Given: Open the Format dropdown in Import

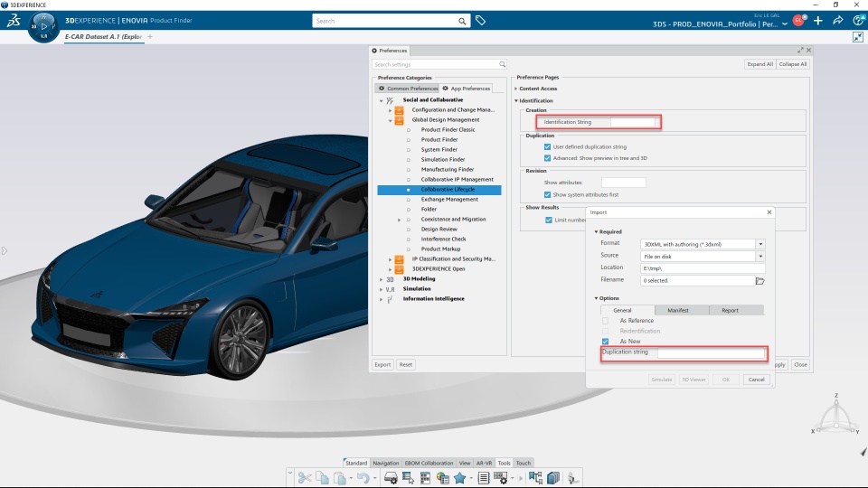Looking at the screenshot, I should pyautogui.click(x=760, y=244).
